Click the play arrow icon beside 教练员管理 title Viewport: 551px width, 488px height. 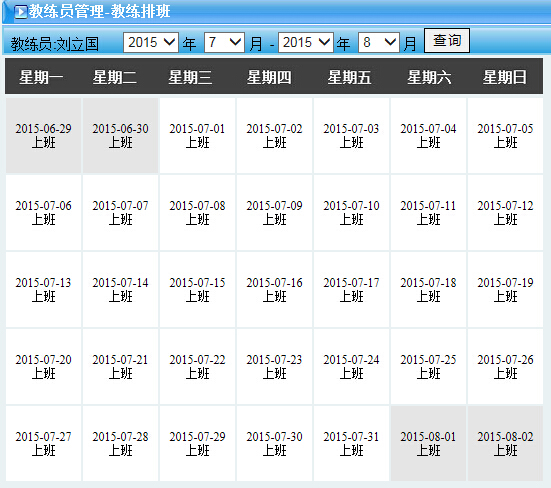pos(20,12)
